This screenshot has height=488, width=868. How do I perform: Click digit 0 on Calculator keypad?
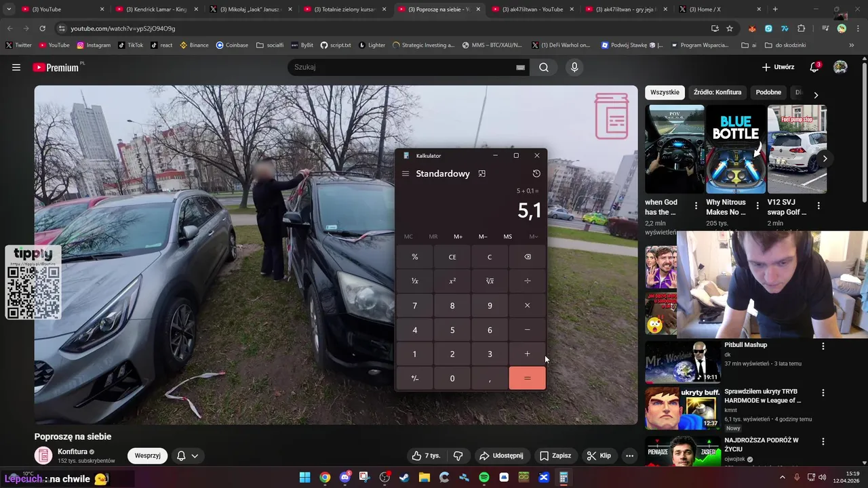[452, 378]
